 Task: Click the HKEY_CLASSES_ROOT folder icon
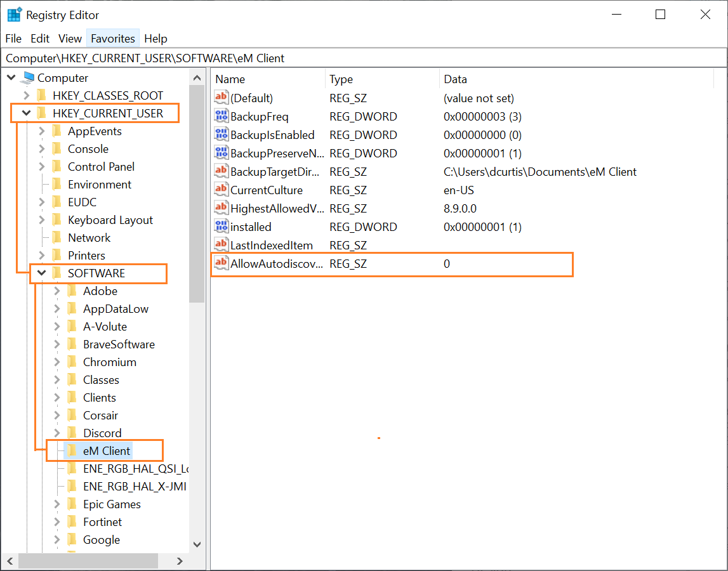pos(41,95)
